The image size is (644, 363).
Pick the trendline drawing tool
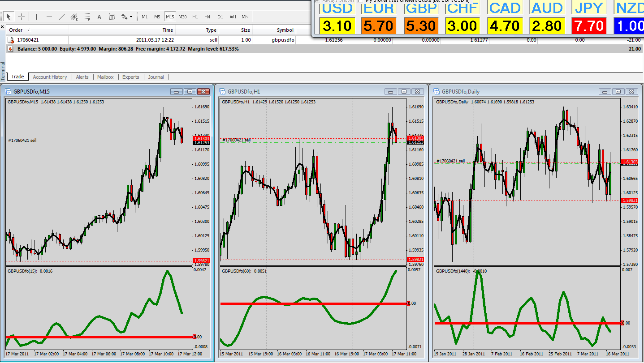coord(62,17)
